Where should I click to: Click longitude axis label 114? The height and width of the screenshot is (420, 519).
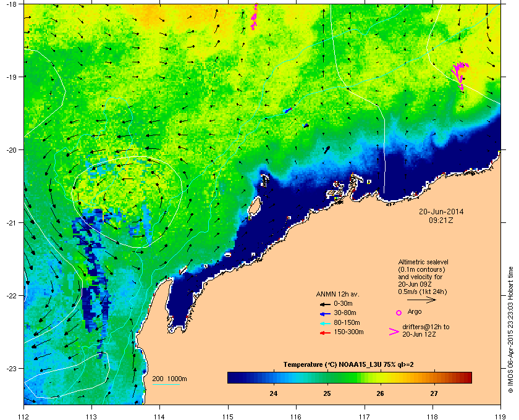point(159,416)
